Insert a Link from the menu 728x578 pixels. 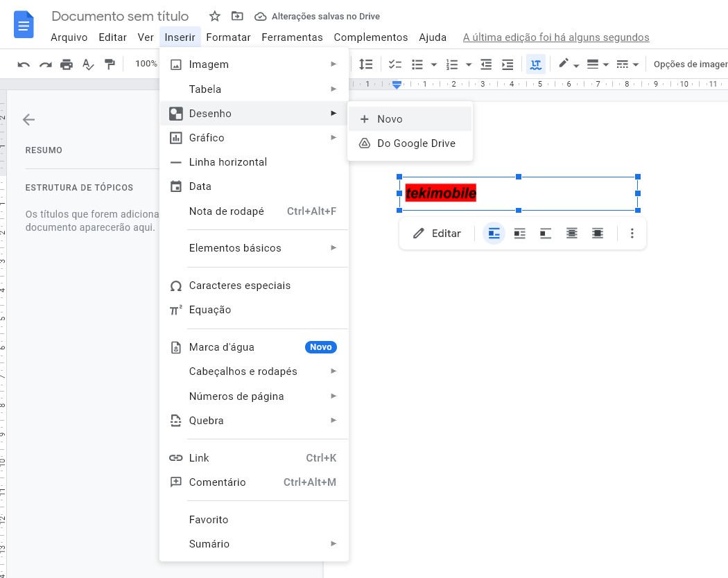click(x=254, y=457)
